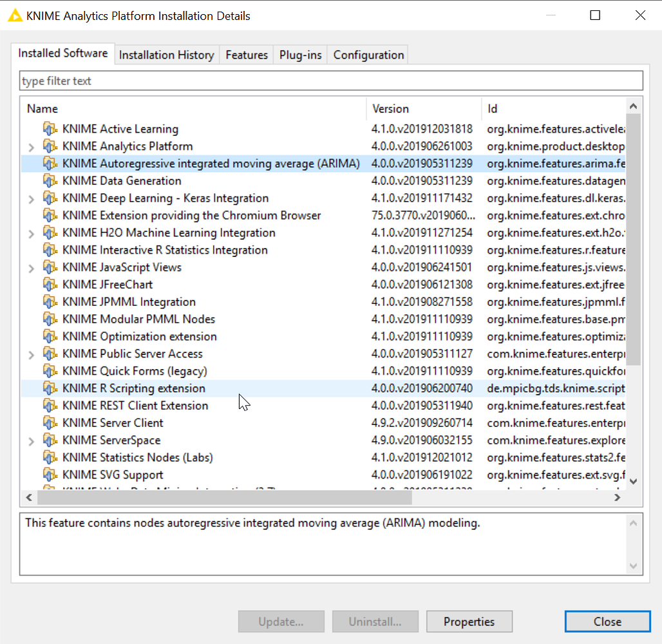Click the KNIME Active Learning feature icon
This screenshot has height=644, width=662.
(x=50, y=128)
